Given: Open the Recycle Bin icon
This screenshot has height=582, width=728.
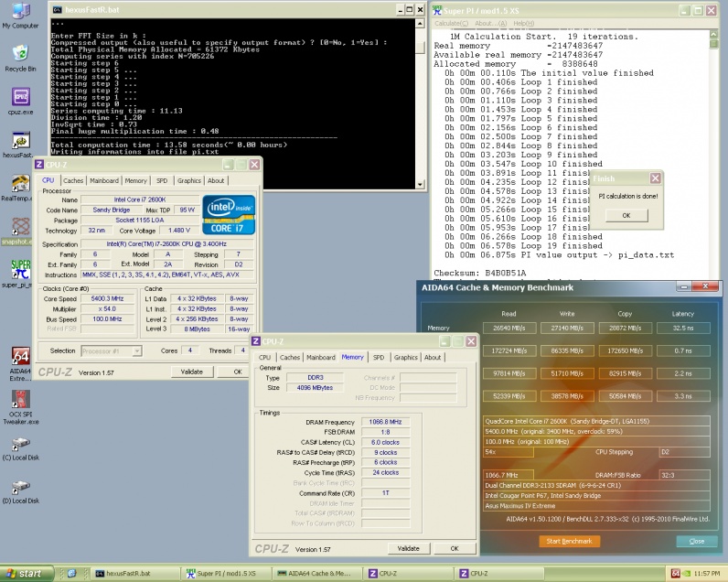Looking at the screenshot, I should 20,54.
